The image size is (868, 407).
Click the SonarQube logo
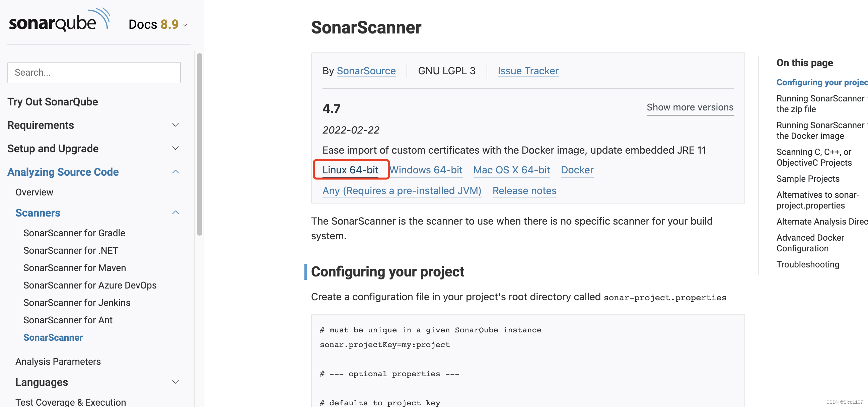[59, 20]
